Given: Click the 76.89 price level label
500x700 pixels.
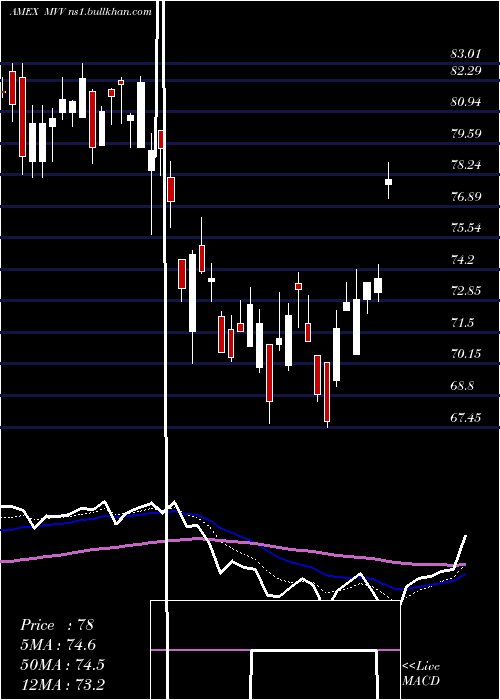Looking at the screenshot, I should pyautogui.click(x=466, y=196).
